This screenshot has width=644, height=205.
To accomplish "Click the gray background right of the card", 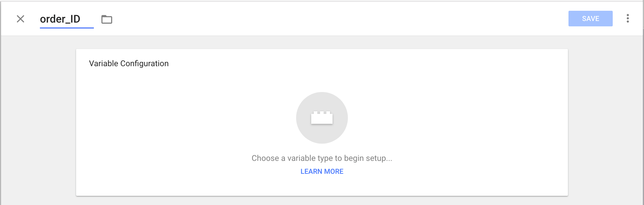I will coord(605,121).
